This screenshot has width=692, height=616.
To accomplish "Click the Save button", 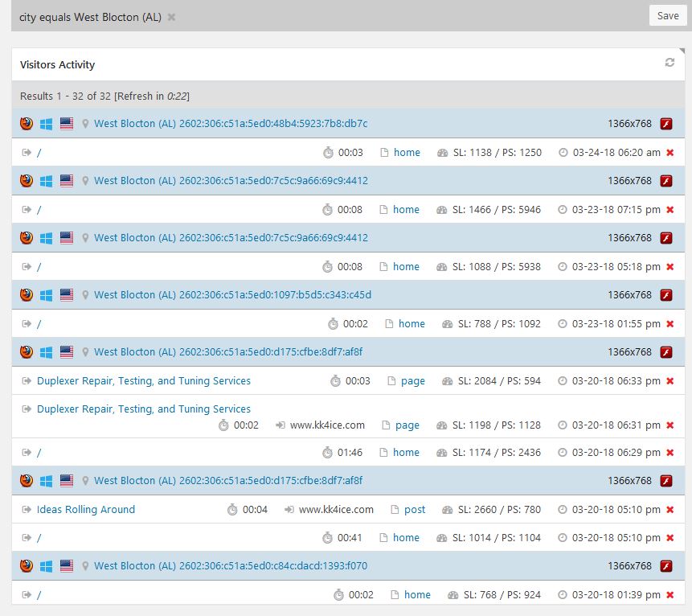I will point(667,16).
